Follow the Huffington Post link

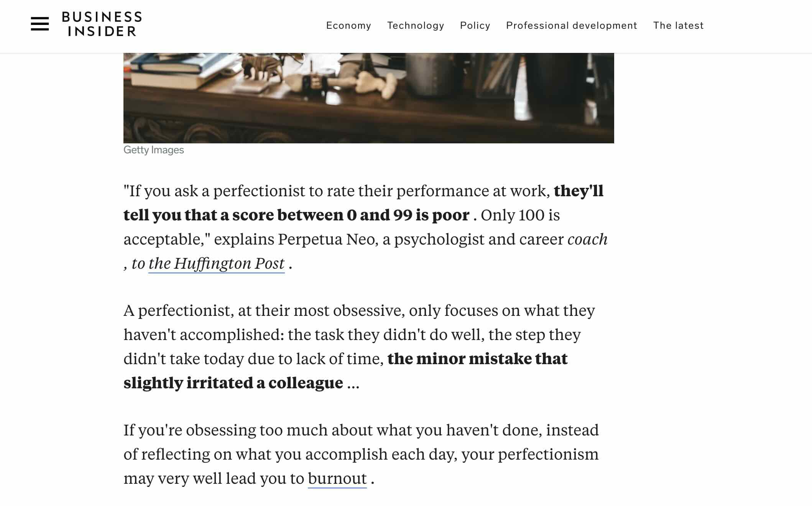pos(217,264)
